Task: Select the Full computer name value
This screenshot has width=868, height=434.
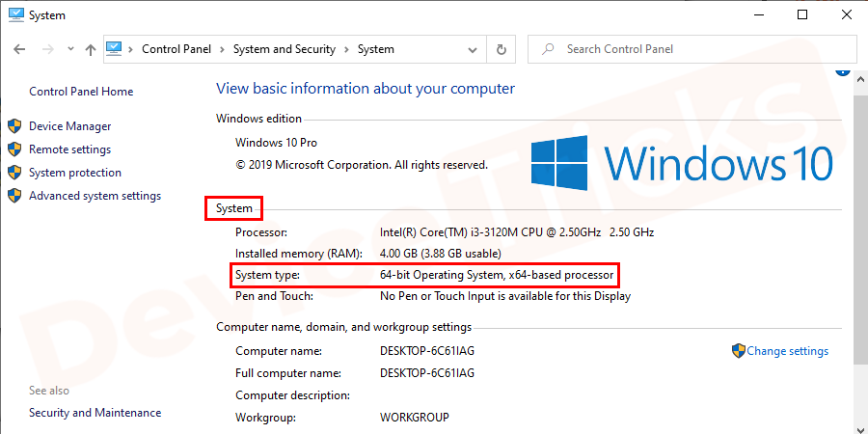Action: pyautogui.click(x=427, y=373)
